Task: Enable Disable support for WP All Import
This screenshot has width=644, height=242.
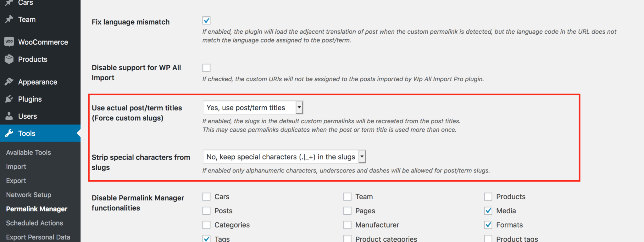Action: tap(206, 68)
